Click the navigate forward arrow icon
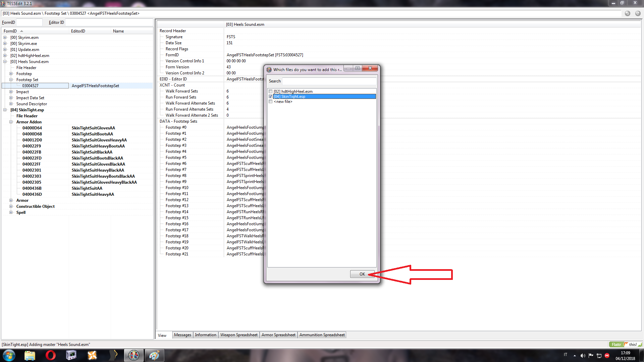The height and width of the screenshot is (362, 644). [x=638, y=13]
